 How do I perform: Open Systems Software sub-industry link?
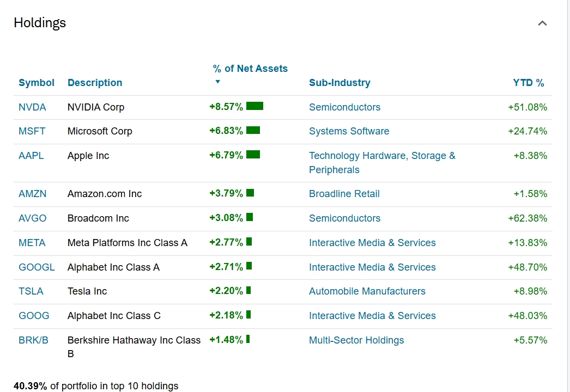[x=349, y=131]
